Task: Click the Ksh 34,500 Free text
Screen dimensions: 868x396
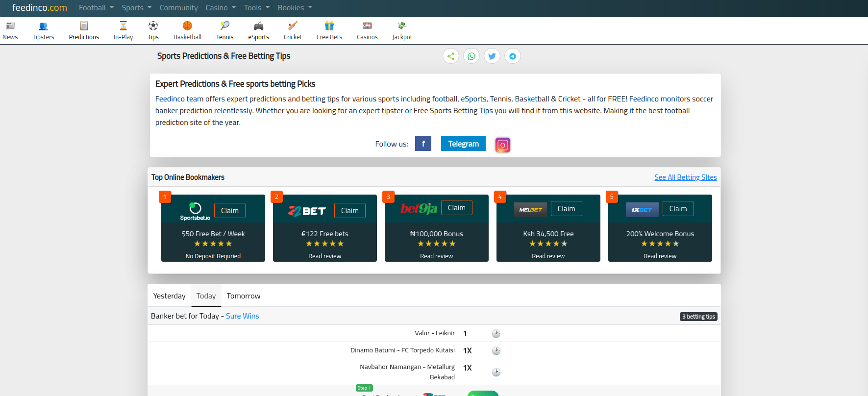Action: click(x=548, y=234)
